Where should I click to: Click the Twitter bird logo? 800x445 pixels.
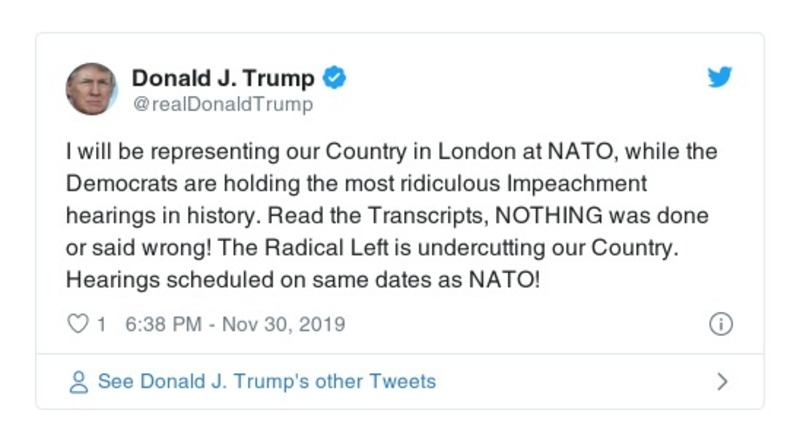click(720, 78)
